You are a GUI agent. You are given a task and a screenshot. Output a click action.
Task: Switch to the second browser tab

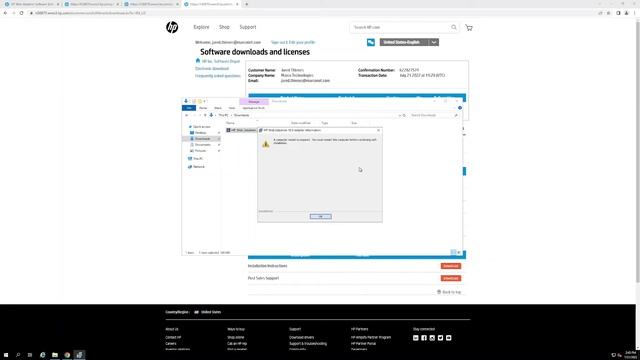point(91,4)
